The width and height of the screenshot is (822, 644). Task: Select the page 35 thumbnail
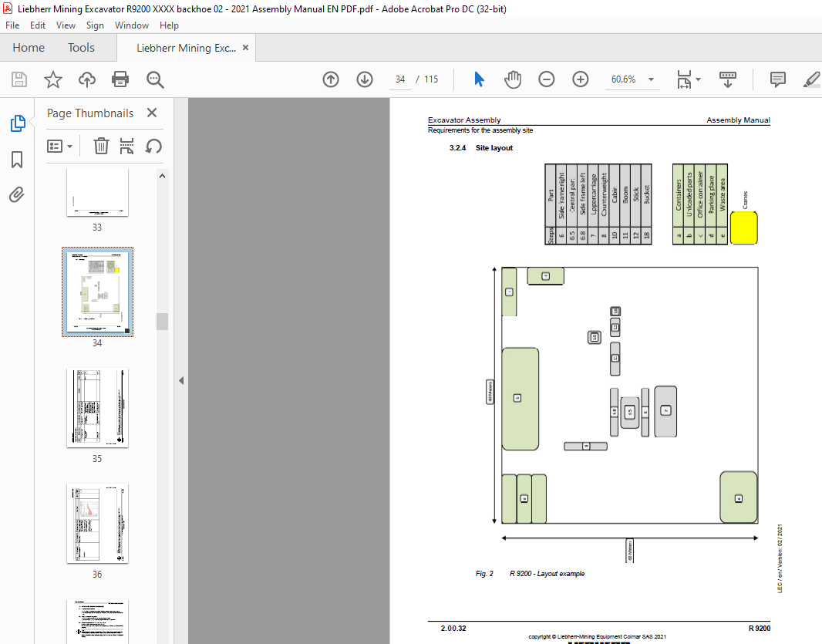click(x=97, y=407)
